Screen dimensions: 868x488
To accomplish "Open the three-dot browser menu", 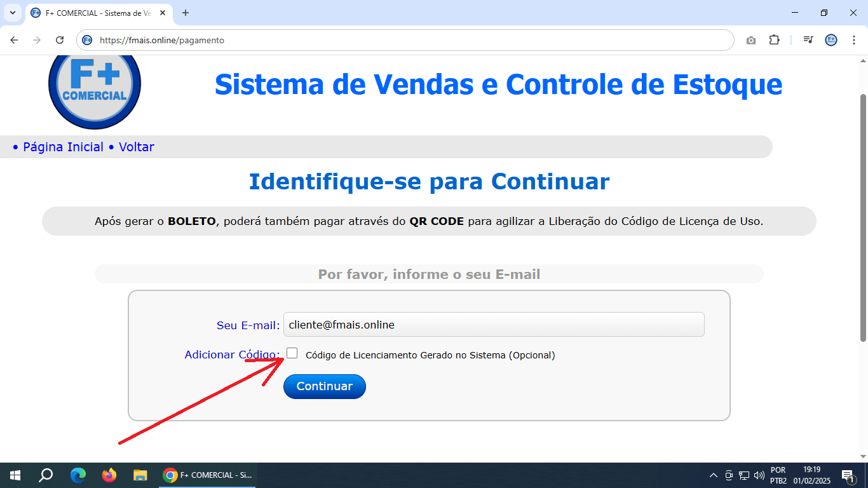I will click(x=853, y=40).
